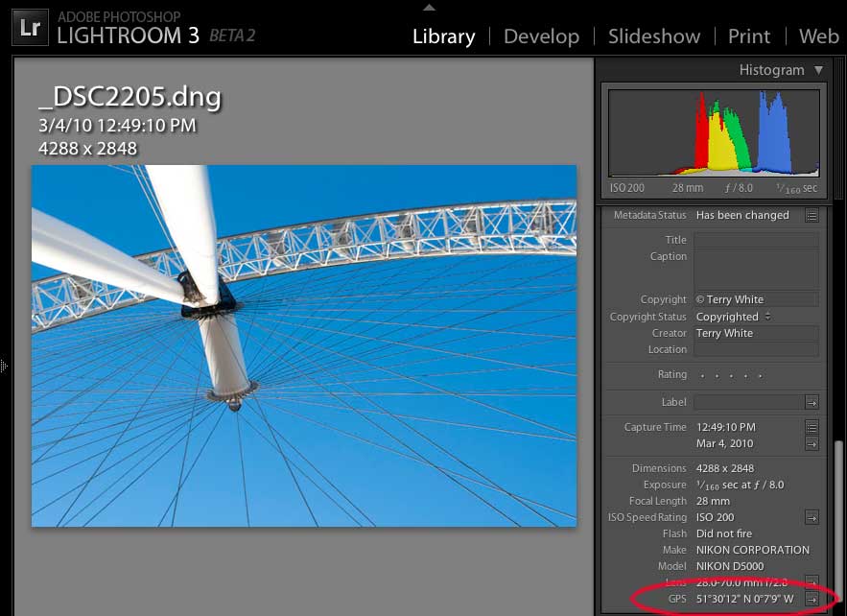Click the Focal Length 28 mm value

[713, 501]
